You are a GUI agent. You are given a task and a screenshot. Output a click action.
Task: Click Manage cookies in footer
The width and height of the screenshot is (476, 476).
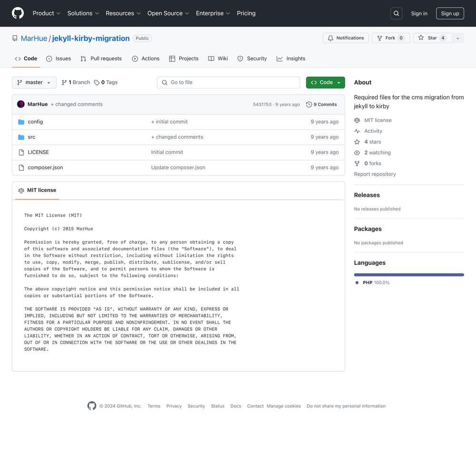pos(284,406)
